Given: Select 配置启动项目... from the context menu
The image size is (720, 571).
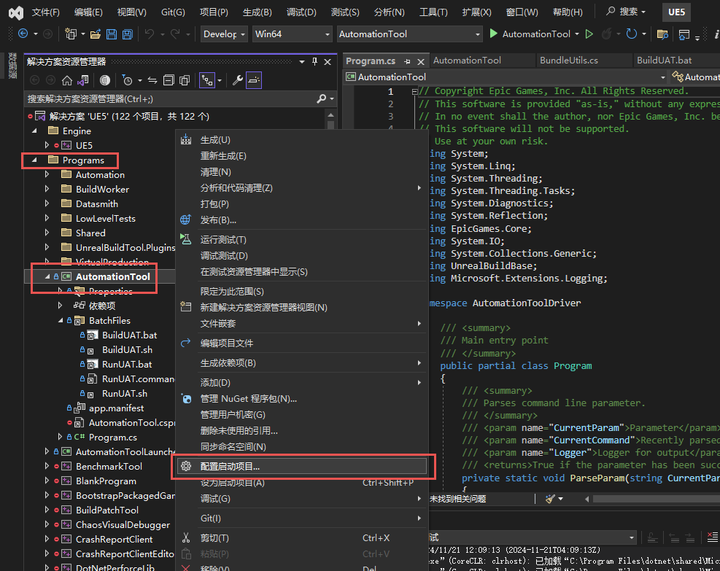Looking at the screenshot, I should (x=230, y=466).
